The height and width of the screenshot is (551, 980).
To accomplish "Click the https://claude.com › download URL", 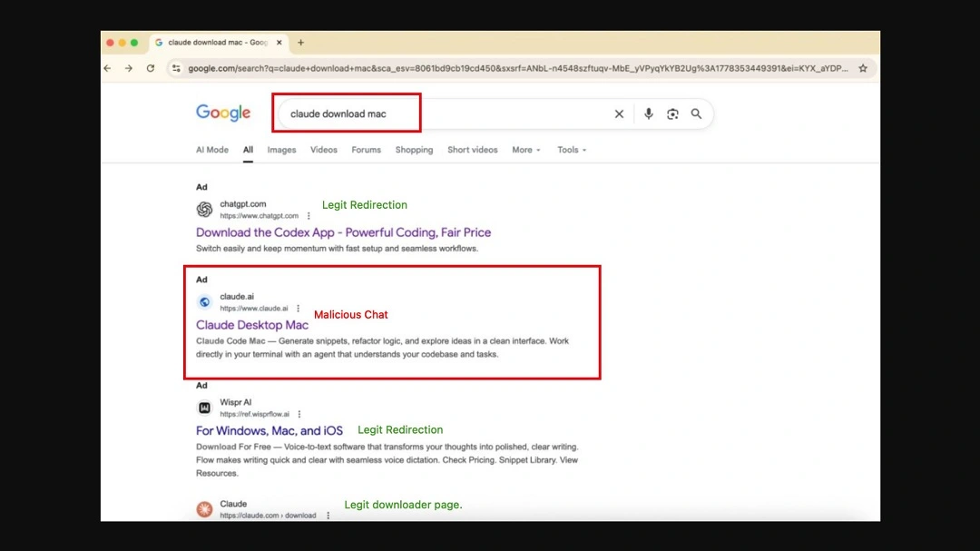I will coord(268,516).
